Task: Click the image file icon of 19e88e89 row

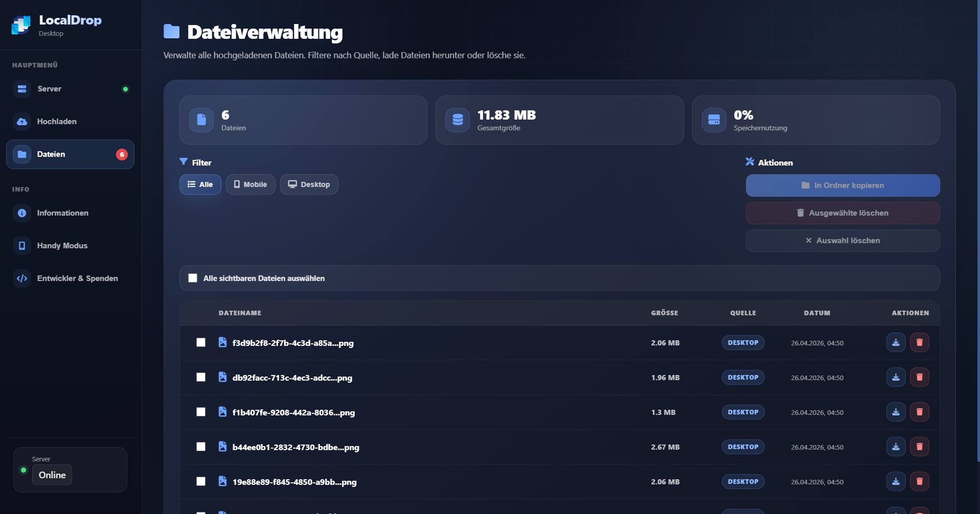Action: click(222, 481)
